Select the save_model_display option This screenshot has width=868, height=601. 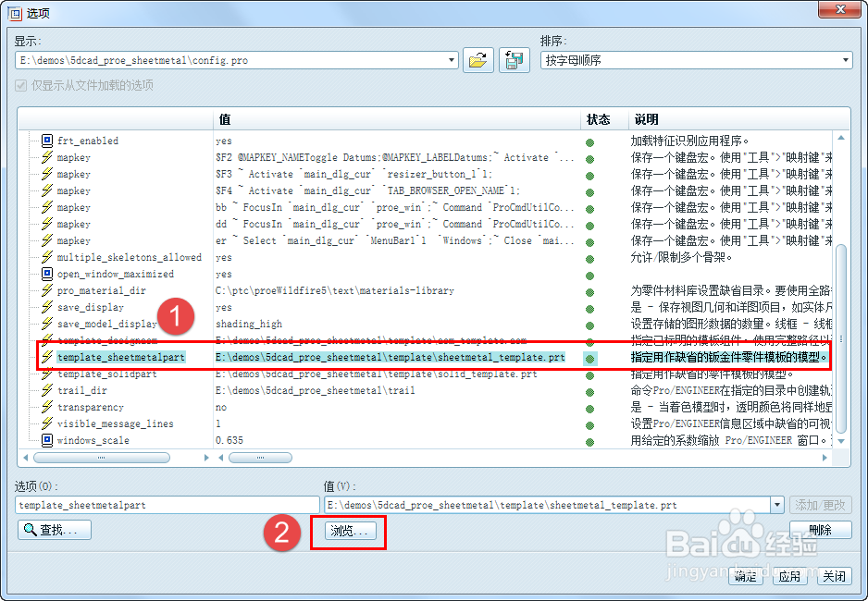click(x=106, y=324)
